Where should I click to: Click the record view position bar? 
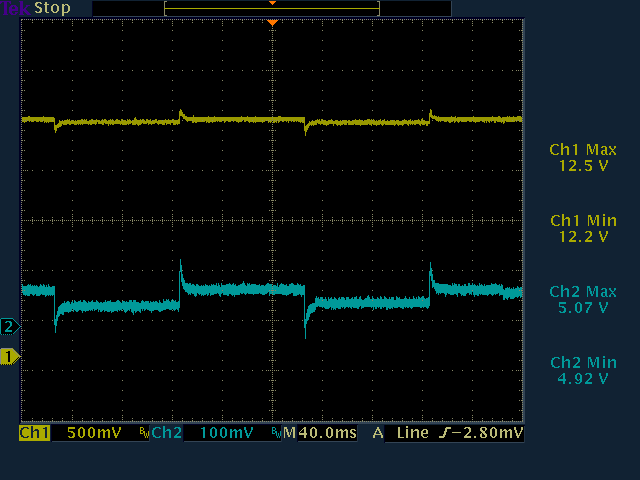tap(271, 8)
